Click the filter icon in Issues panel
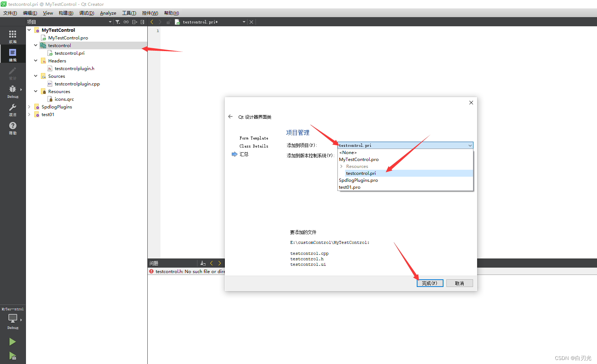 (x=203, y=263)
